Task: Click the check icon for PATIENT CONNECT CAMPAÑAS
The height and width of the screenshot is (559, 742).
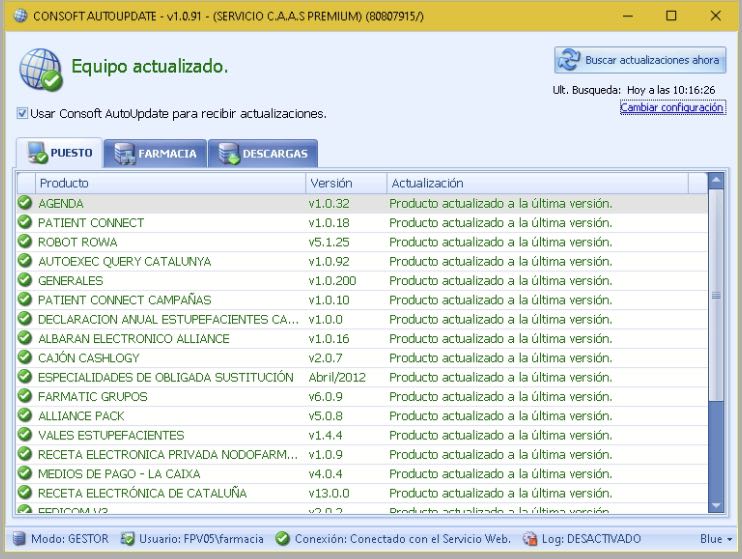Action: pyautogui.click(x=25, y=299)
